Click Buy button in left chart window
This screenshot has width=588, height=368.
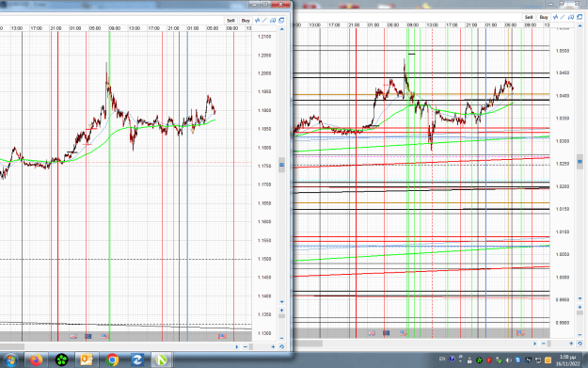[246, 21]
